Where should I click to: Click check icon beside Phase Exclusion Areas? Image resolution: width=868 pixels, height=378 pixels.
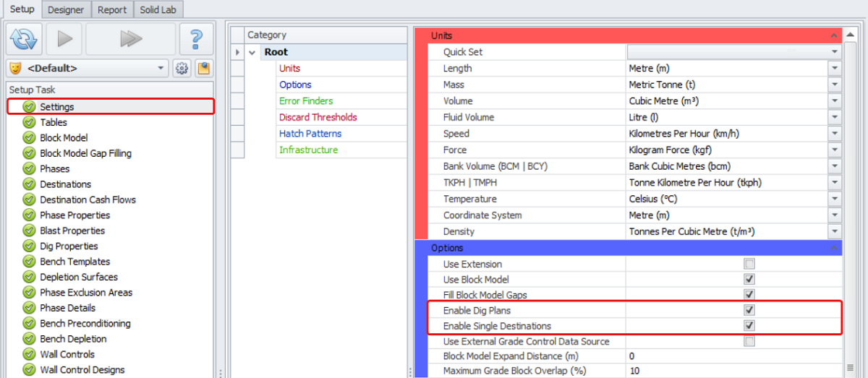[x=29, y=293]
